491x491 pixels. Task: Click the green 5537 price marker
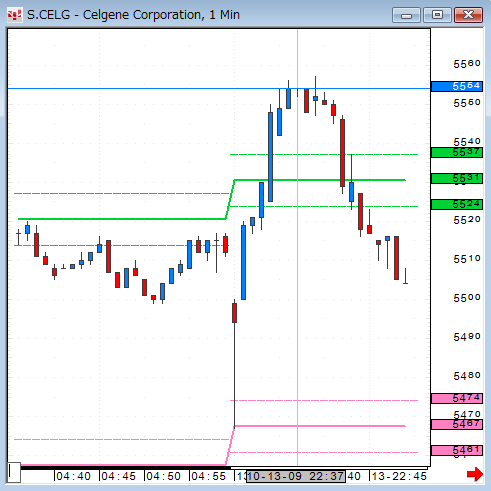pos(457,153)
